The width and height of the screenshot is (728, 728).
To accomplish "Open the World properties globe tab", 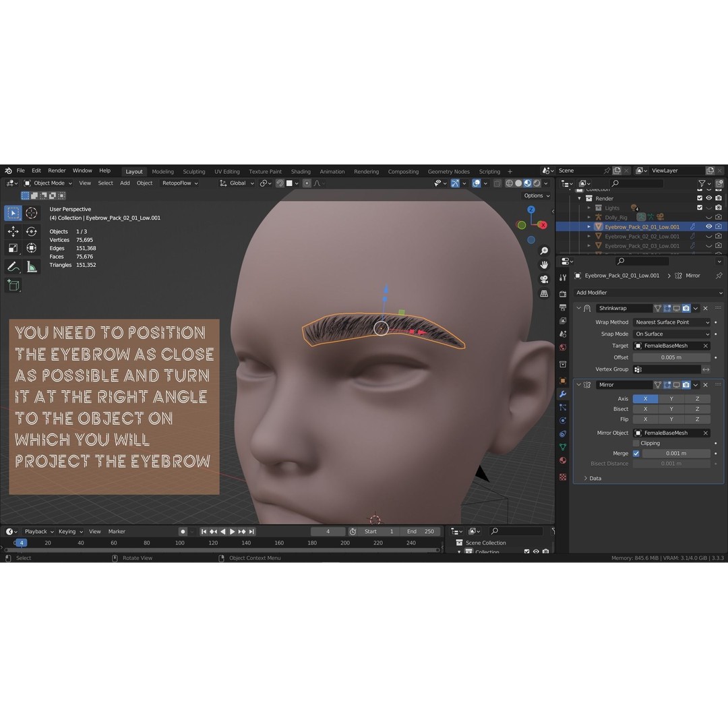I will [563, 347].
